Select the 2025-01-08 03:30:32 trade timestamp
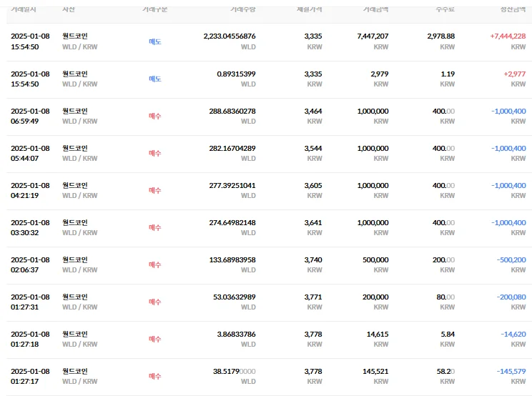Image resolution: width=532 pixels, height=396 pixels. coord(30,227)
